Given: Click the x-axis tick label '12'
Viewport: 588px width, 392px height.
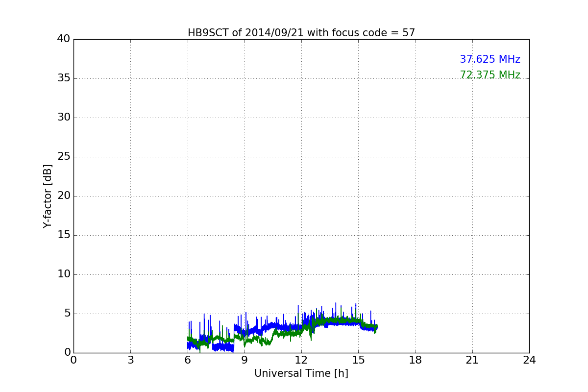Looking at the screenshot, I should point(301,360).
